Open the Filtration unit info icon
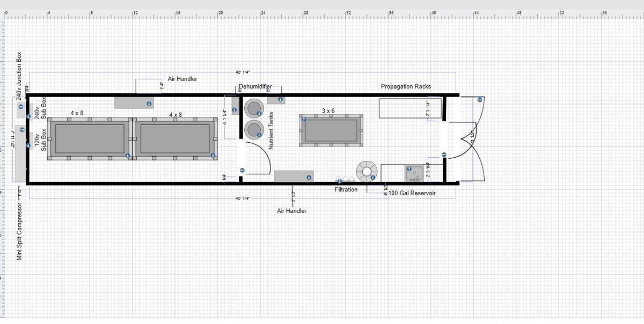The width and height of the screenshot is (644, 324). [x=340, y=181]
